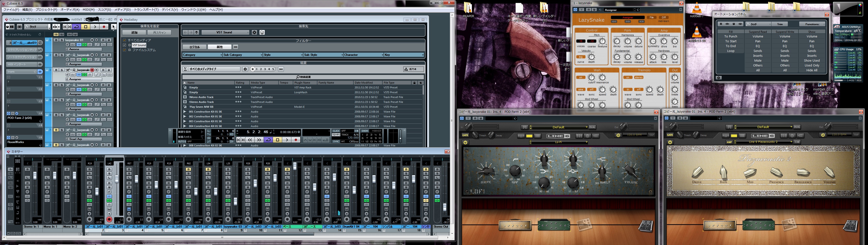Toggle tempo sync beside 120.0 BPM in Lo-Fi POD Farm
The height and width of the screenshot is (245, 868).
618,135
